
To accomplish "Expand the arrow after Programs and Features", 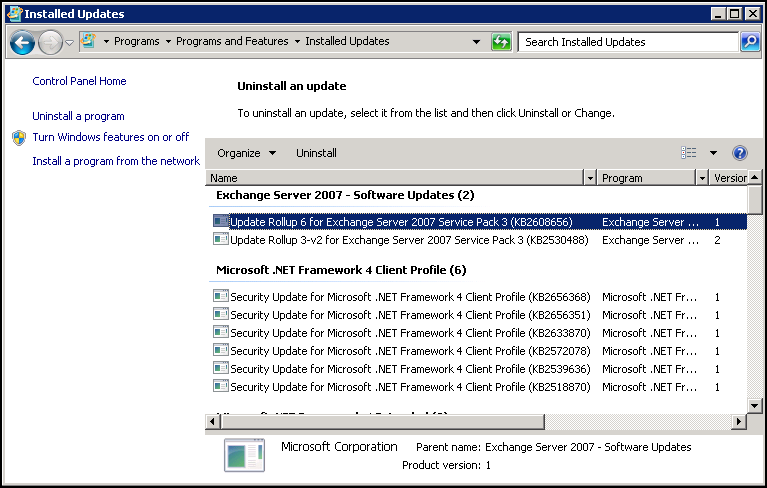I will coord(297,42).
